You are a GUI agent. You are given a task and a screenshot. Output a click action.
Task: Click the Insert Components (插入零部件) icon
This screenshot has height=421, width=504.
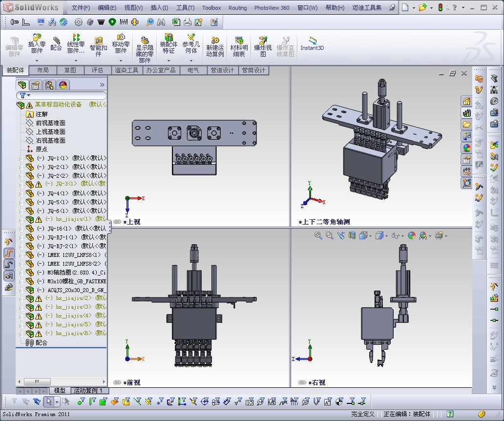[37, 43]
